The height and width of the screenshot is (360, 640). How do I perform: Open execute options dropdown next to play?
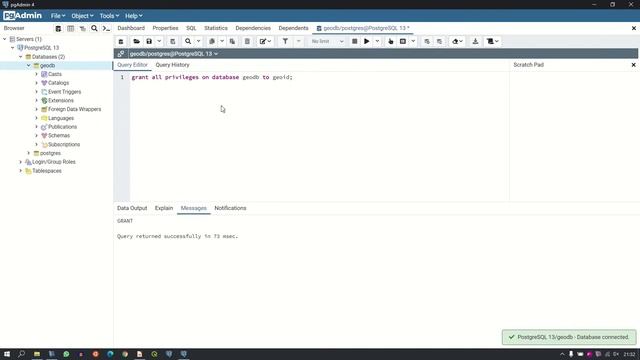(377, 41)
